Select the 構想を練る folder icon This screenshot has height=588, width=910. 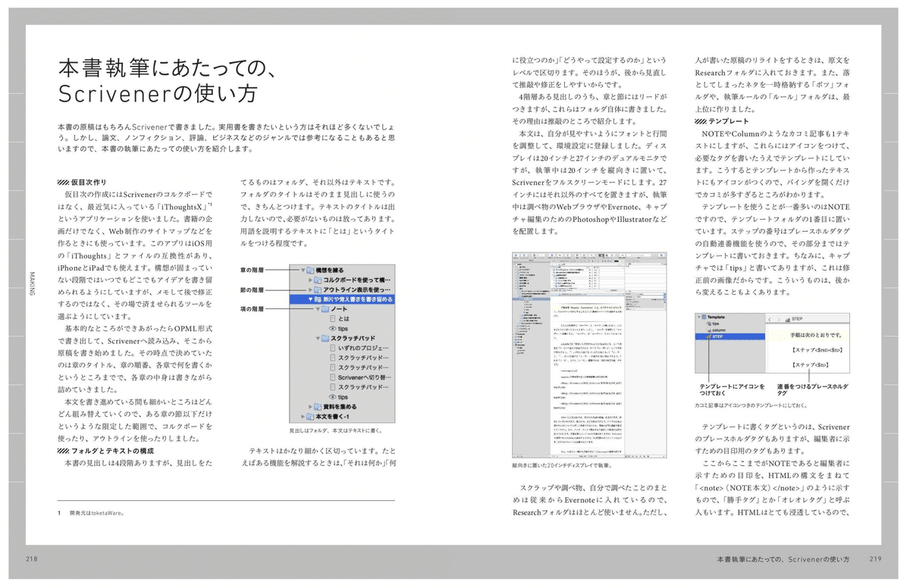point(310,270)
